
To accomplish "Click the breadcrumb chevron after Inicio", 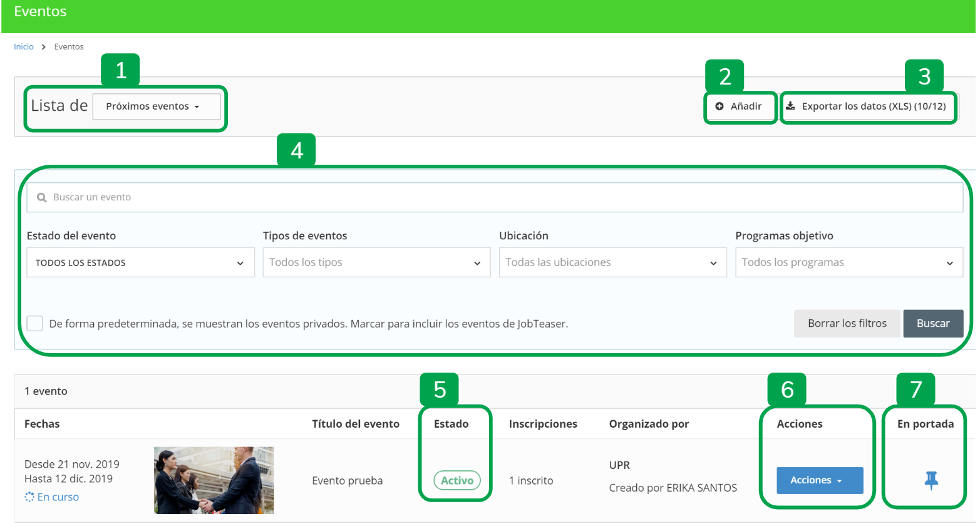I will (44, 47).
